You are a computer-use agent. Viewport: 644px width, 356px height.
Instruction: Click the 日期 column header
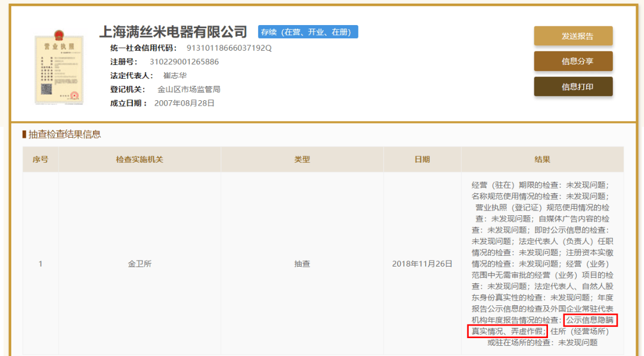tap(422, 159)
